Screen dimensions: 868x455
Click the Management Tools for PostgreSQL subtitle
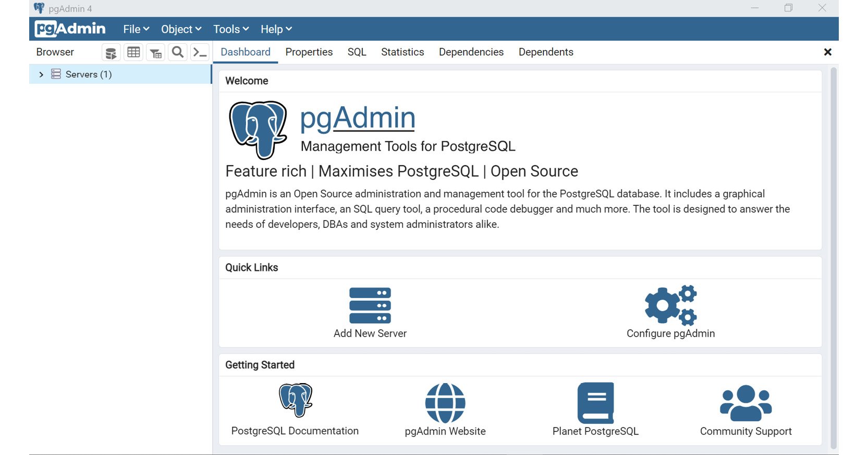point(408,146)
